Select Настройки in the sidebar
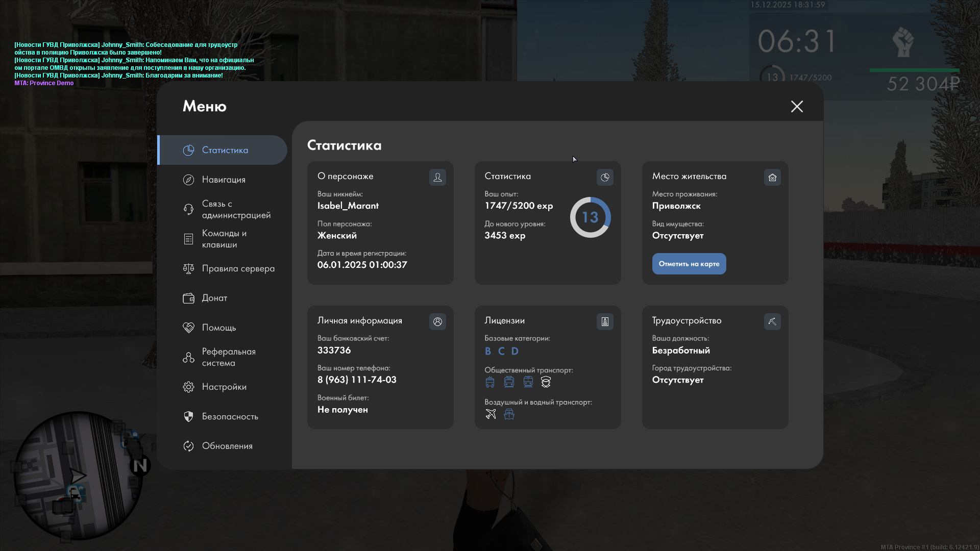Viewport: 980px width, 551px height. pyautogui.click(x=224, y=387)
